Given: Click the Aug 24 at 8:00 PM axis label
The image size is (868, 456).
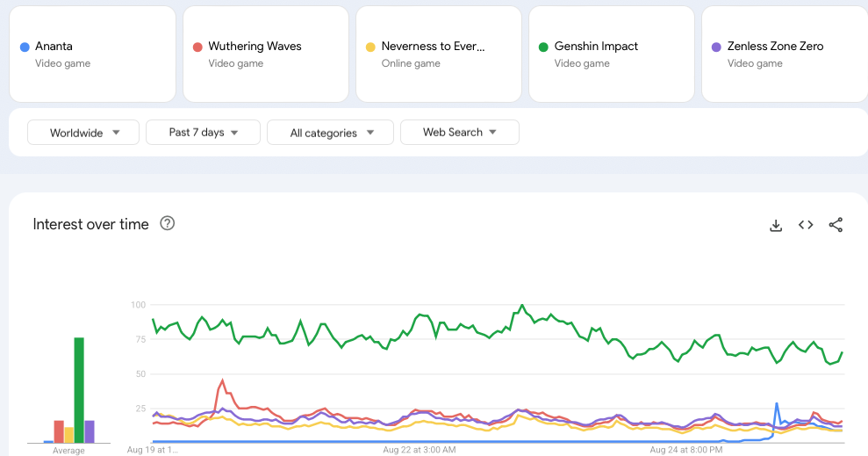Looking at the screenshot, I should (685, 450).
